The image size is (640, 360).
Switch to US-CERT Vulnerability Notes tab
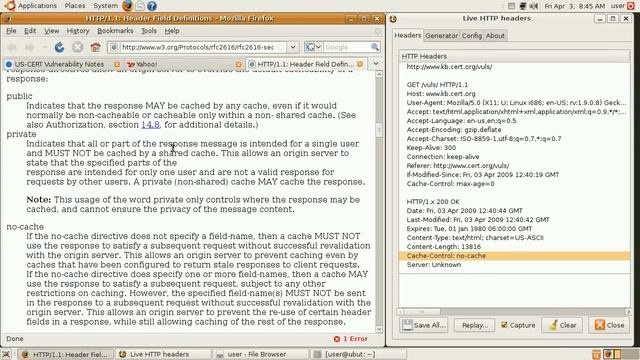59,64
